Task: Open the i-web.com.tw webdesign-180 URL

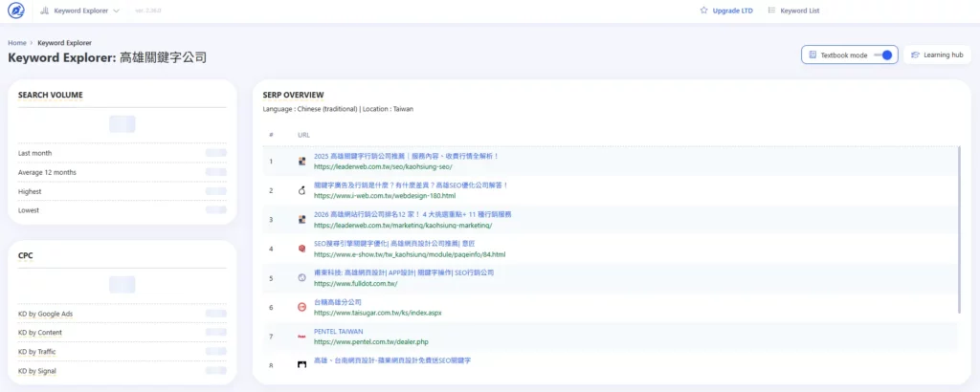Action: (385, 195)
